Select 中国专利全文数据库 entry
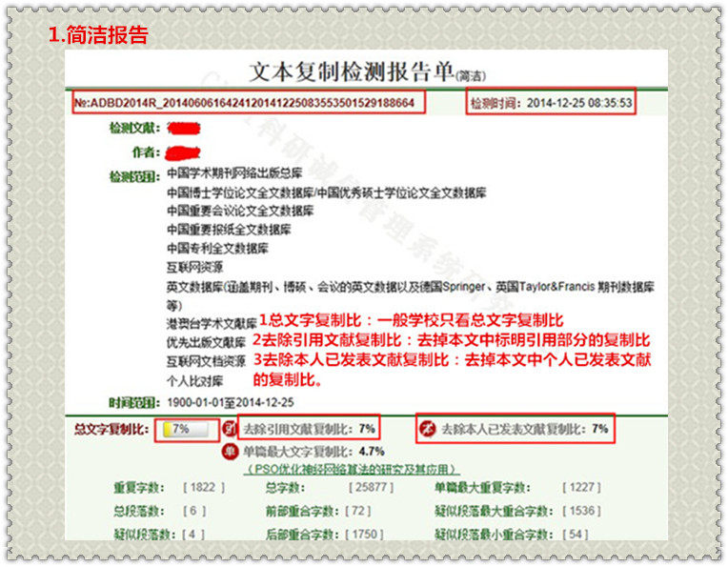This screenshot has width=728, height=567. (217, 248)
